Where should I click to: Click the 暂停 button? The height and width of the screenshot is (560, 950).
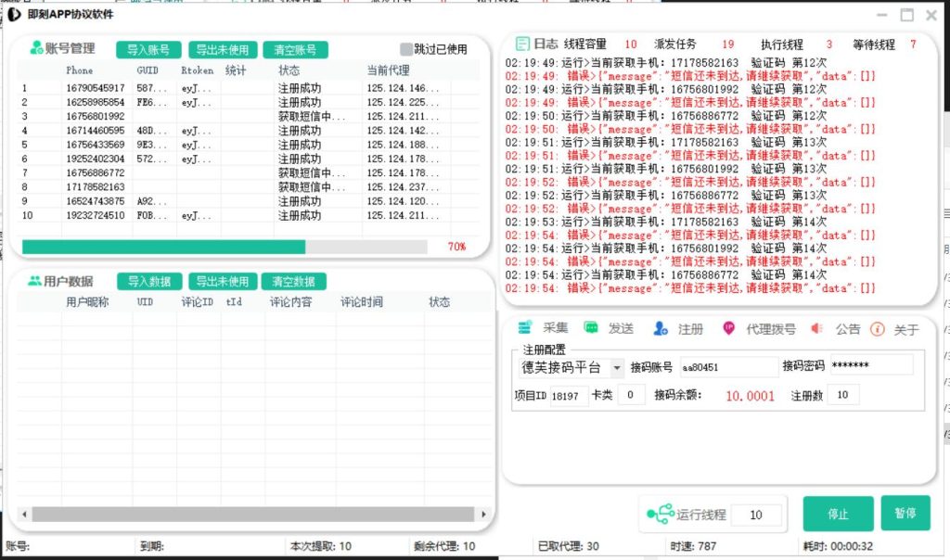[905, 513]
